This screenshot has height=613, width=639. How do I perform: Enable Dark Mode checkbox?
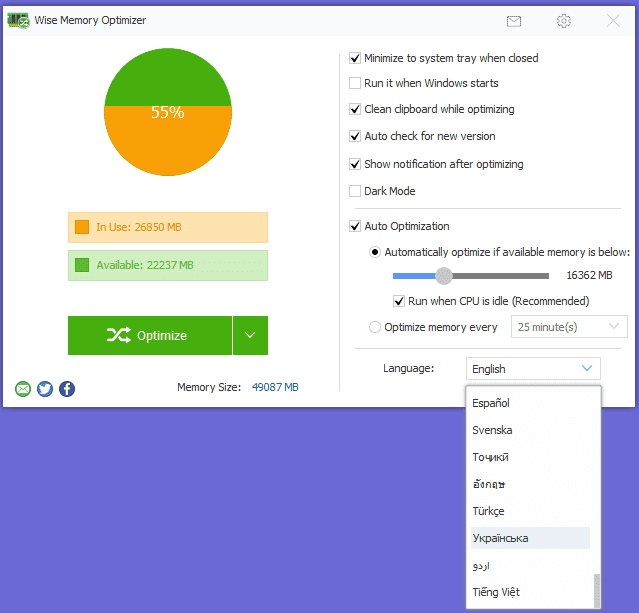pyautogui.click(x=355, y=191)
